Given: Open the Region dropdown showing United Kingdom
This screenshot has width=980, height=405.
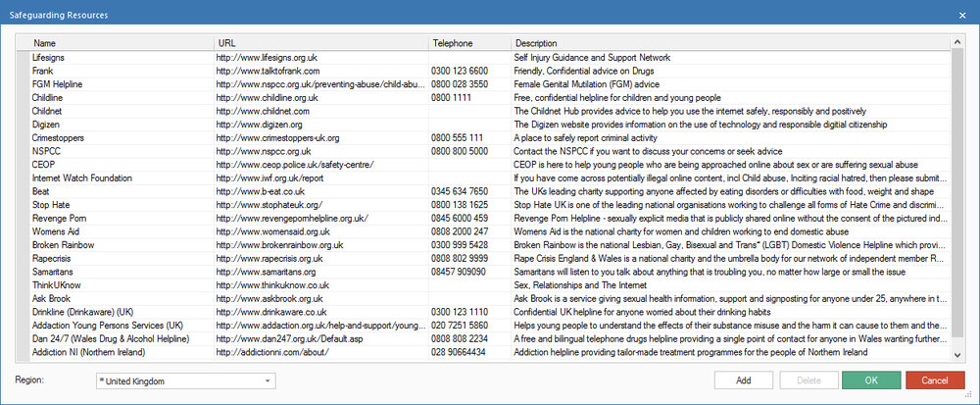Looking at the screenshot, I should pyautogui.click(x=185, y=380).
